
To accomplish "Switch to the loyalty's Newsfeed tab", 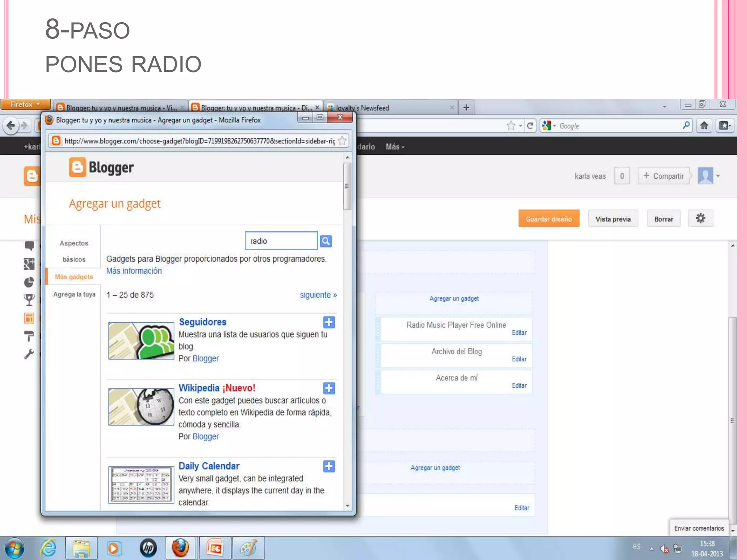I will [x=390, y=108].
